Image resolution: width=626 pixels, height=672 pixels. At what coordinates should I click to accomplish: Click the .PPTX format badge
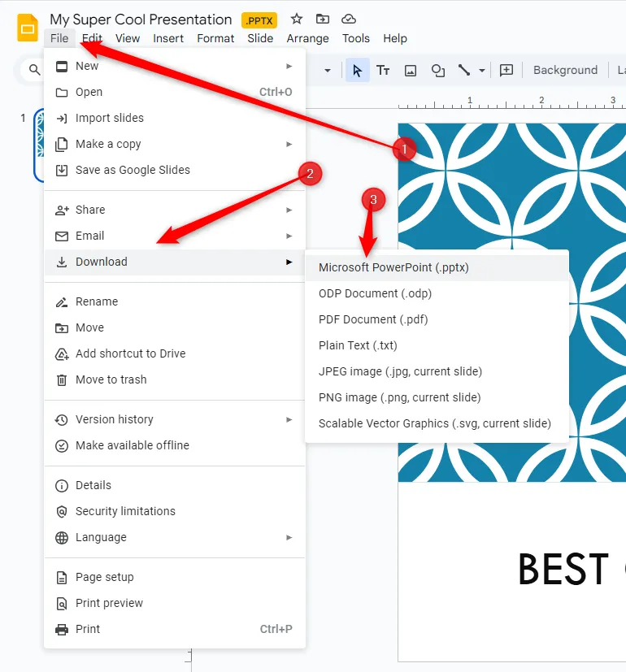coord(259,20)
